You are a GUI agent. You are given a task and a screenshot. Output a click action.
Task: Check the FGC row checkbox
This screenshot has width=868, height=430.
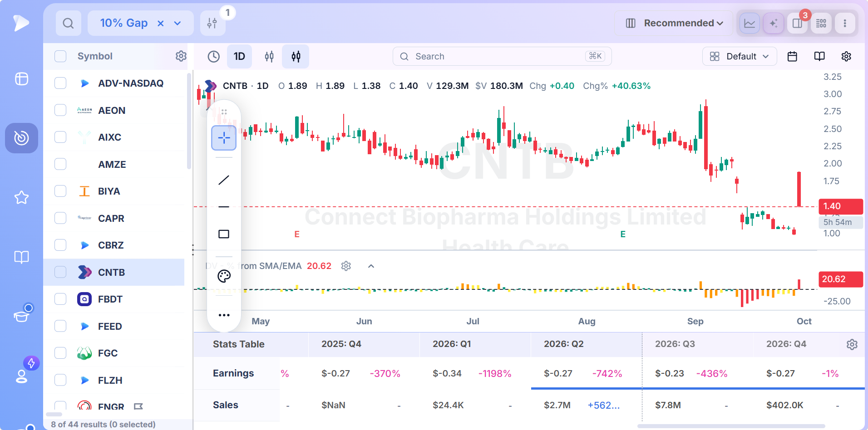60,353
